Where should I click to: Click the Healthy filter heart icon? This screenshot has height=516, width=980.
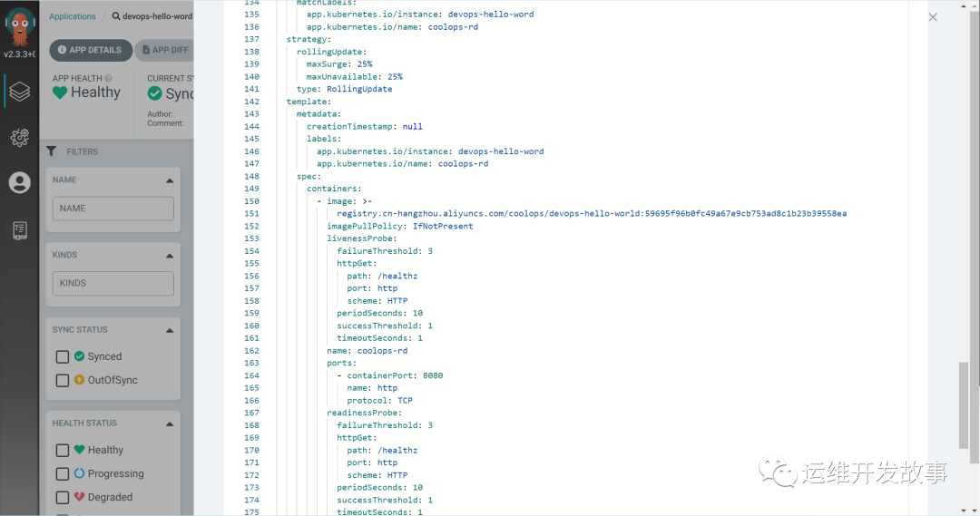79,450
